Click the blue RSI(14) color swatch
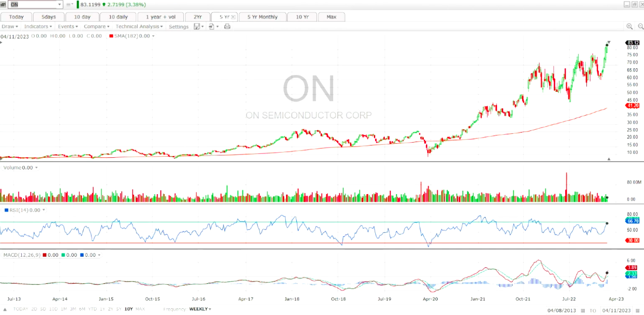This screenshot has width=644, height=315. [x=6, y=210]
